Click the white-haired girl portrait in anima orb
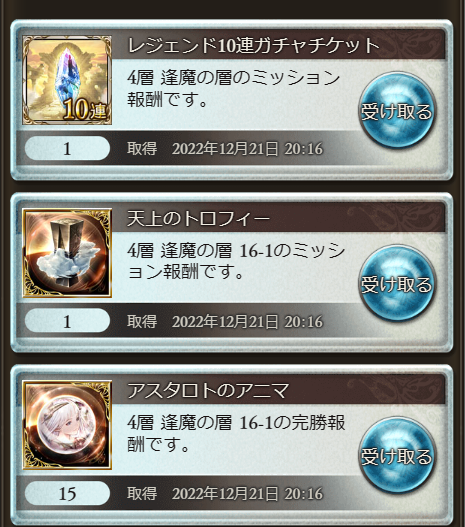The height and width of the screenshot is (527, 465). tap(67, 425)
